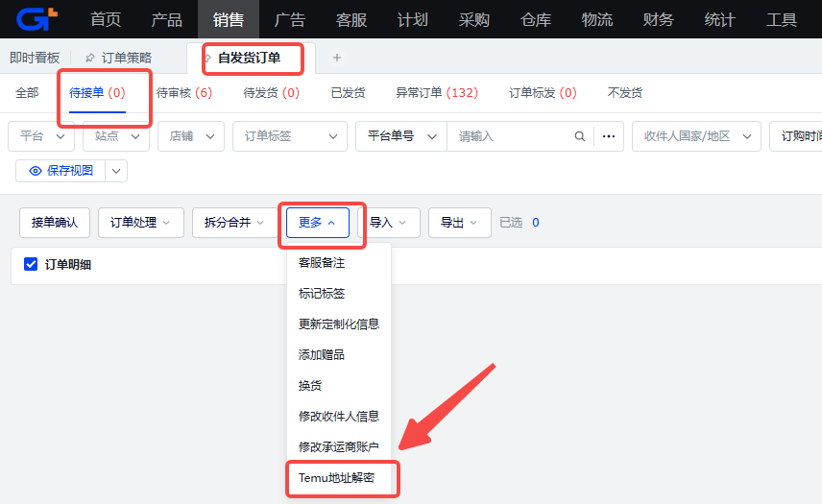Expand the 店铺 filter dropdown
This screenshot has width=822, height=504.
tap(191, 136)
